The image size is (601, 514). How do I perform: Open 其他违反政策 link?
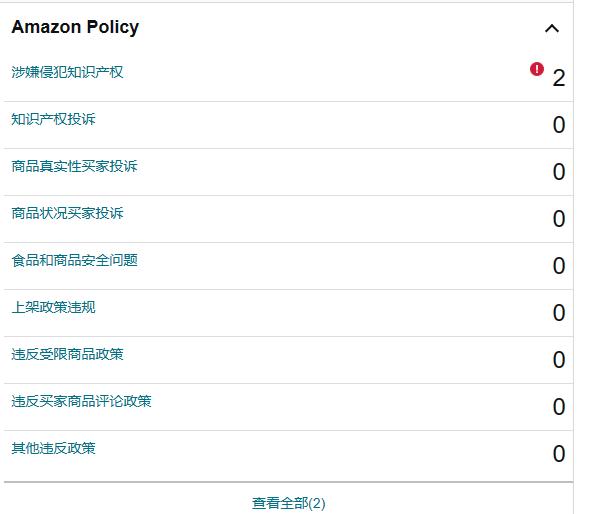tap(53, 448)
